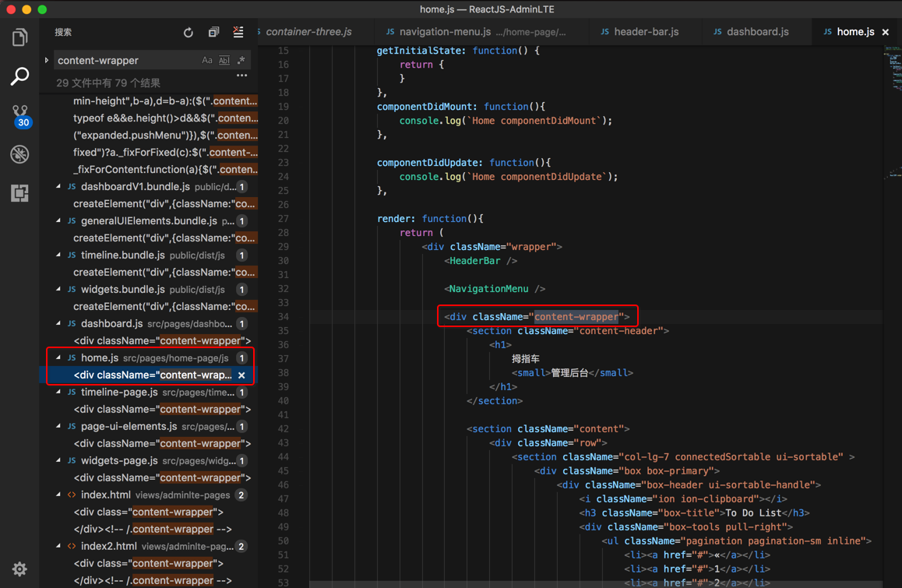Image resolution: width=902 pixels, height=588 pixels.
Task: Collapse the dashboardV1.bundle.js result group
Action: [59, 187]
